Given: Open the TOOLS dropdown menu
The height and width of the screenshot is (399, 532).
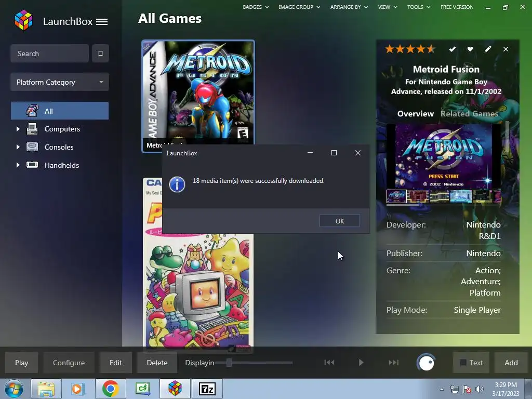Looking at the screenshot, I should tap(419, 7).
